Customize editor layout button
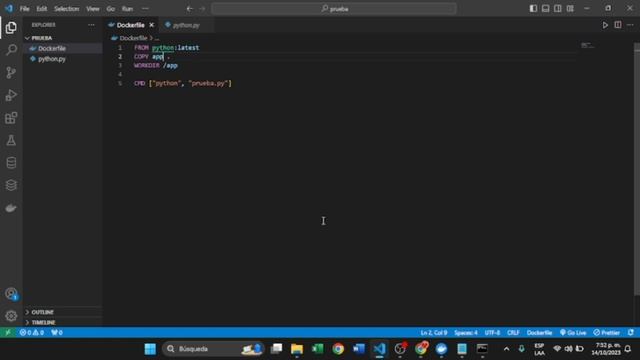 point(570,9)
